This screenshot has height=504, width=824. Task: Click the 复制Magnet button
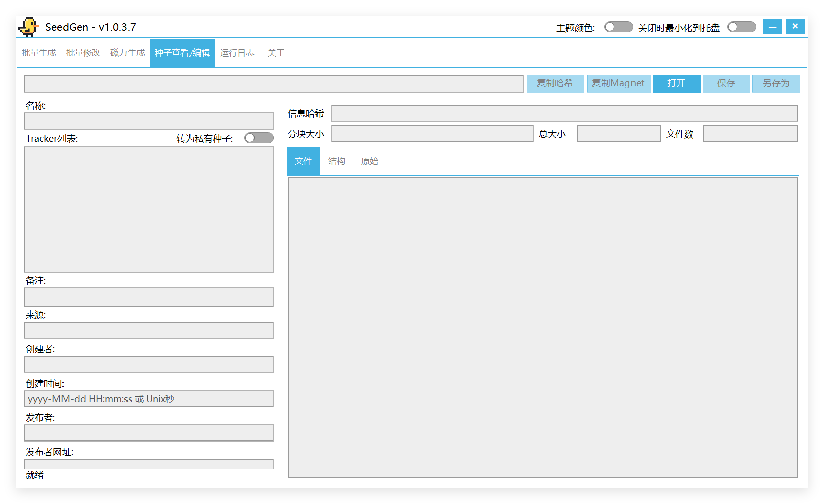coord(618,83)
